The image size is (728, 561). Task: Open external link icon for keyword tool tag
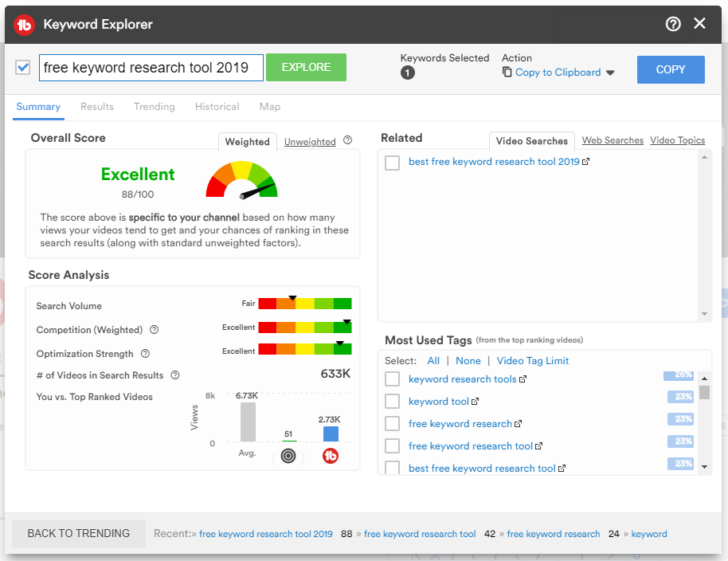pos(476,402)
